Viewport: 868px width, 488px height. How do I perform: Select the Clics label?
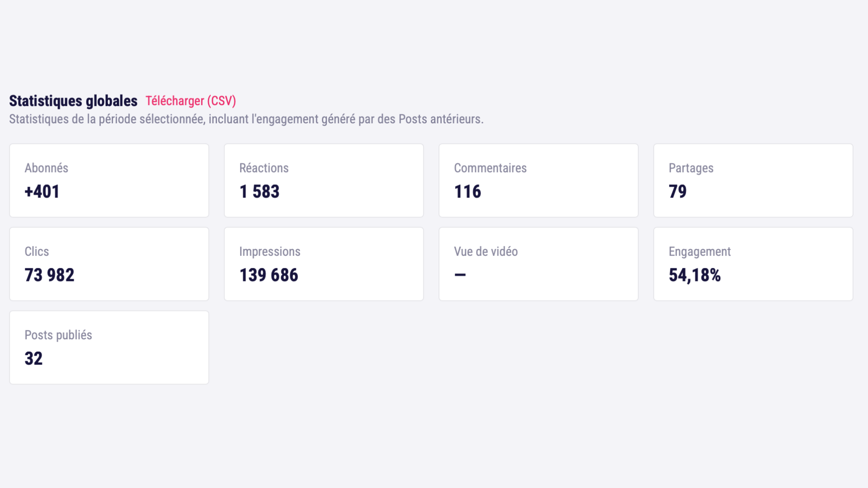(x=37, y=252)
